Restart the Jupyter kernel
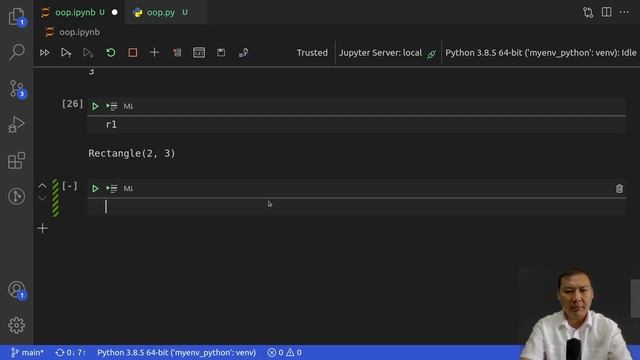The width and height of the screenshot is (640, 360). pyautogui.click(x=111, y=53)
